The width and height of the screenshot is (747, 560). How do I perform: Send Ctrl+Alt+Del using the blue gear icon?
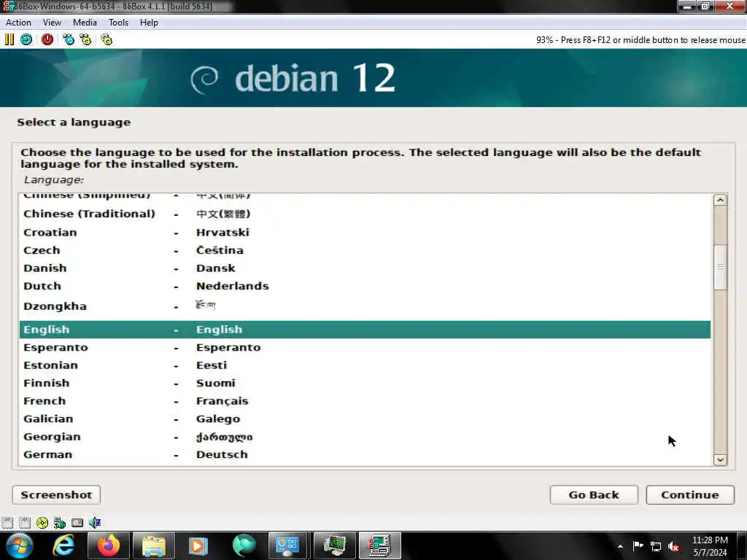point(69,39)
